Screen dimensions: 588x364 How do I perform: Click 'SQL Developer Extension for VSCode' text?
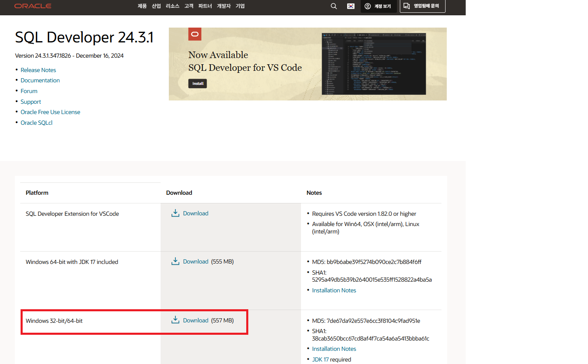[x=72, y=214]
